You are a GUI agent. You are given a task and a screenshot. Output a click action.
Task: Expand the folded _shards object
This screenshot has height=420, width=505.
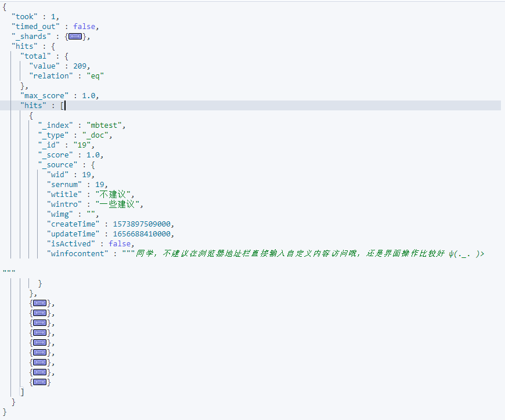pos(75,37)
